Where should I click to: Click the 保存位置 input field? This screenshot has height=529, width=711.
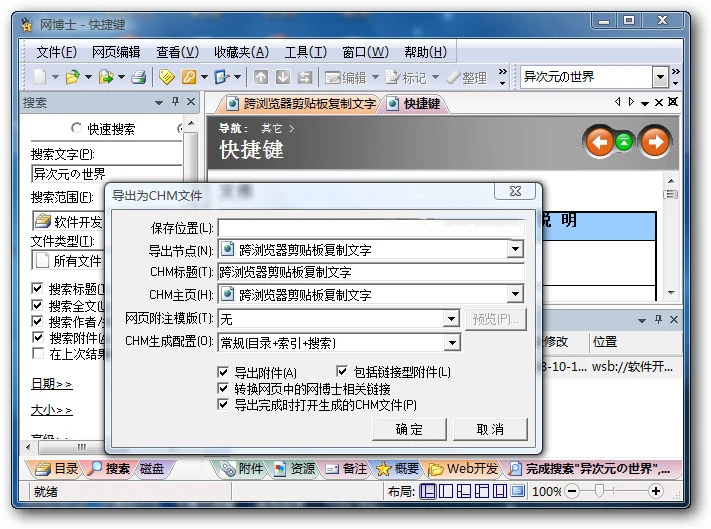click(x=371, y=228)
